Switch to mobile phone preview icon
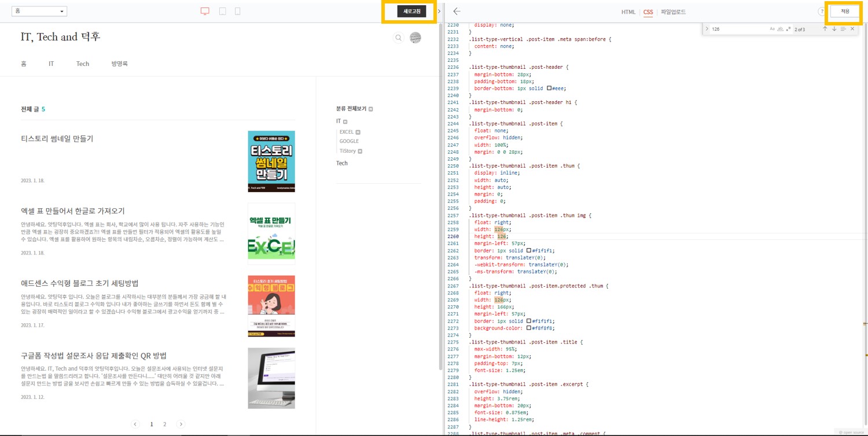Screen dimensions: 868x436 tap(238, 11)
